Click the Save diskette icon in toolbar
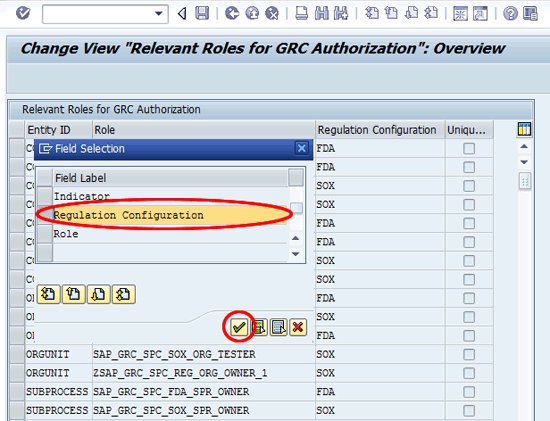 (x=202, y=14)
